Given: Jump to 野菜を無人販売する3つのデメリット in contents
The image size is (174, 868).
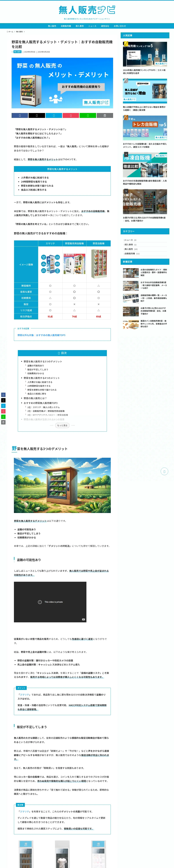Looking at the screenshot, I should point(43,362).
